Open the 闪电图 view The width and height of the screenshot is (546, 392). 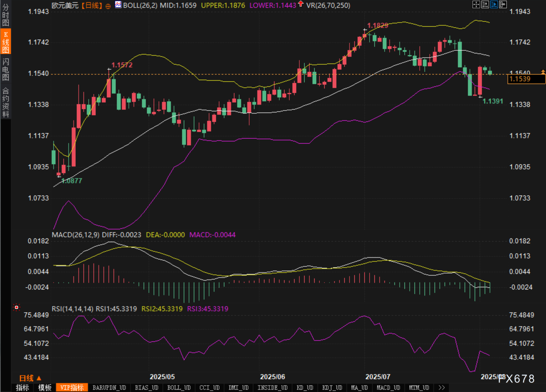(6, 69)
